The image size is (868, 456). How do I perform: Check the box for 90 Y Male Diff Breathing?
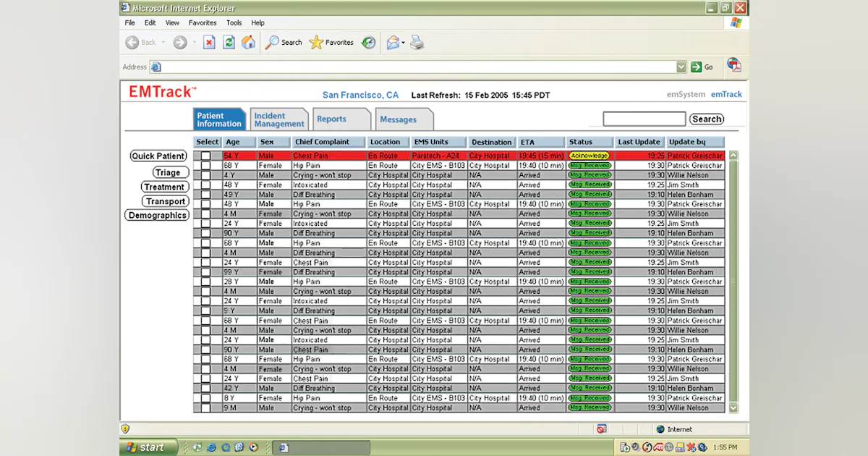[x=205, y=233]
